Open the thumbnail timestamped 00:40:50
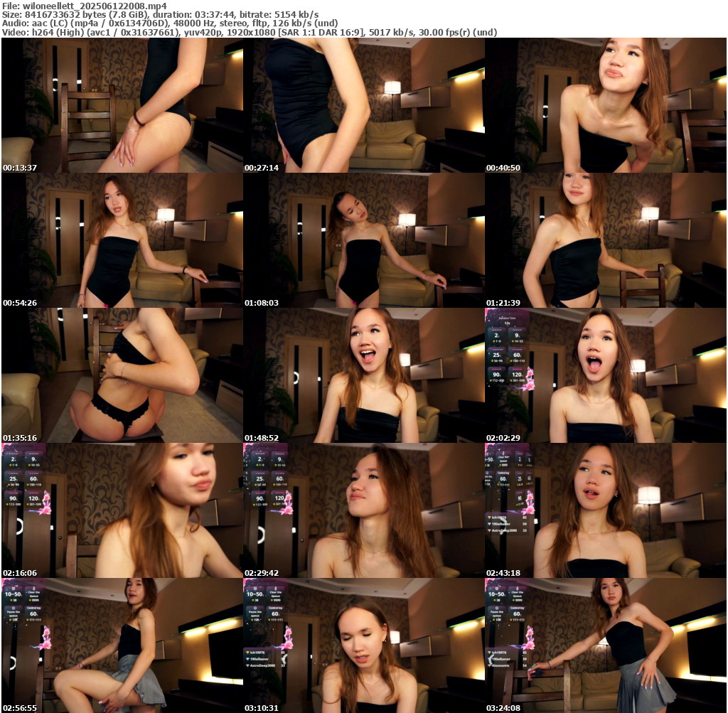This screenshot has height=713, width=728. 606,105
